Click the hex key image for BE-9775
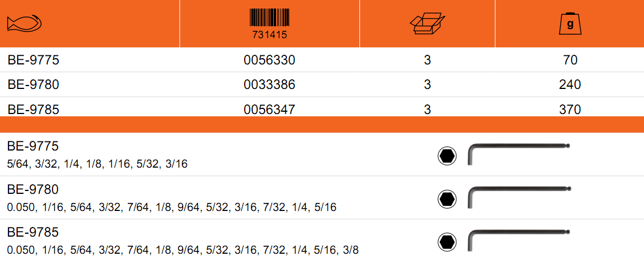644x268 pixels. (519, 154)
